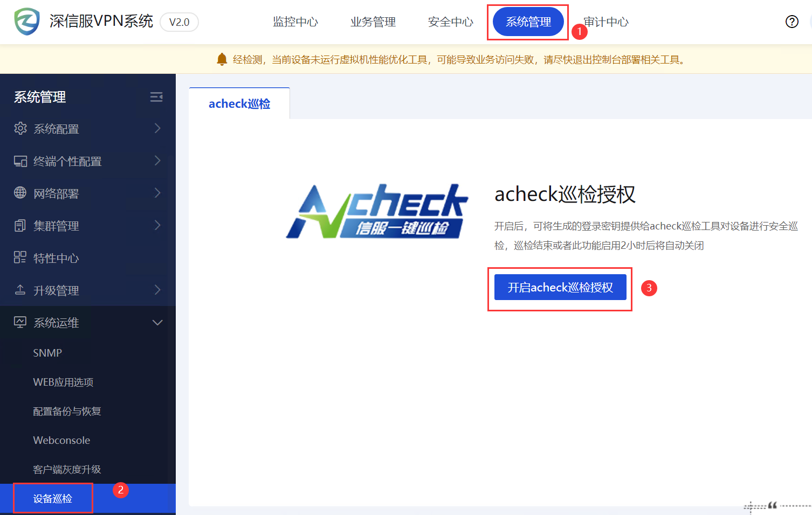The height and width of the screenshot is (515, 812).
Task: Click the 系统配置 sidebar label
Action: (x=56, y=129)
